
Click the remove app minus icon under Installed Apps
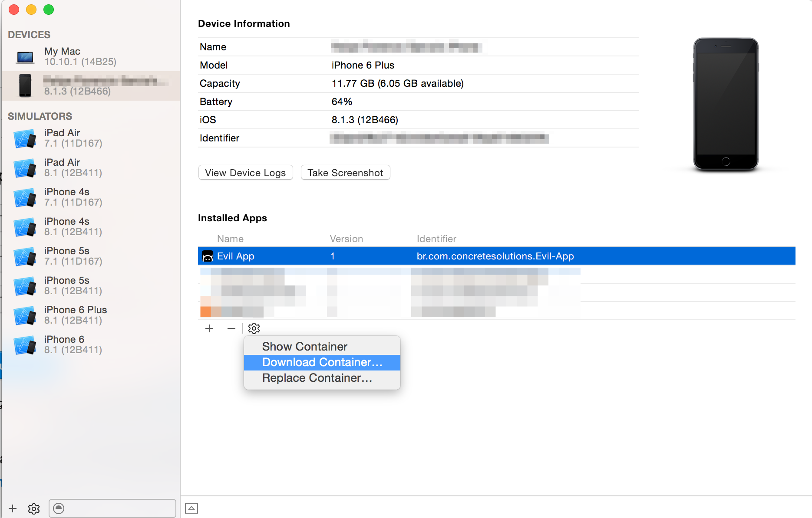click(x=231, y=328)
